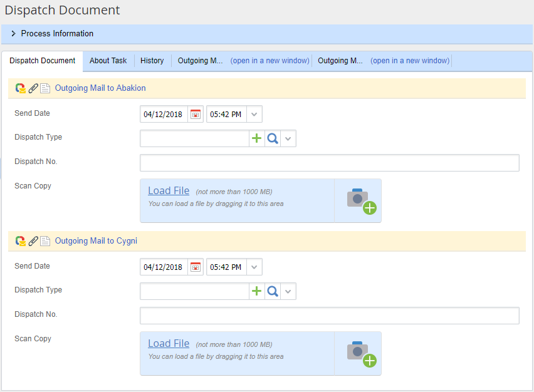Open the History tab
This screenshot has height=392, width=534.
pyautogui.click(x=152, y=61)
